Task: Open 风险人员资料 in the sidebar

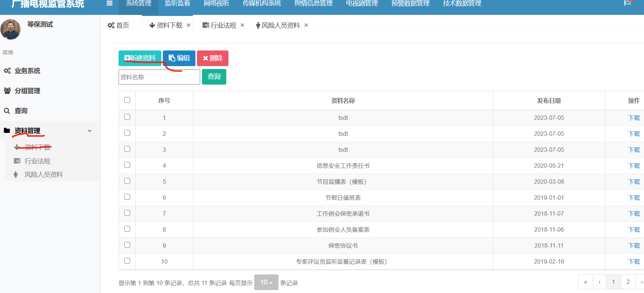Action: click(x=44, y=175)
